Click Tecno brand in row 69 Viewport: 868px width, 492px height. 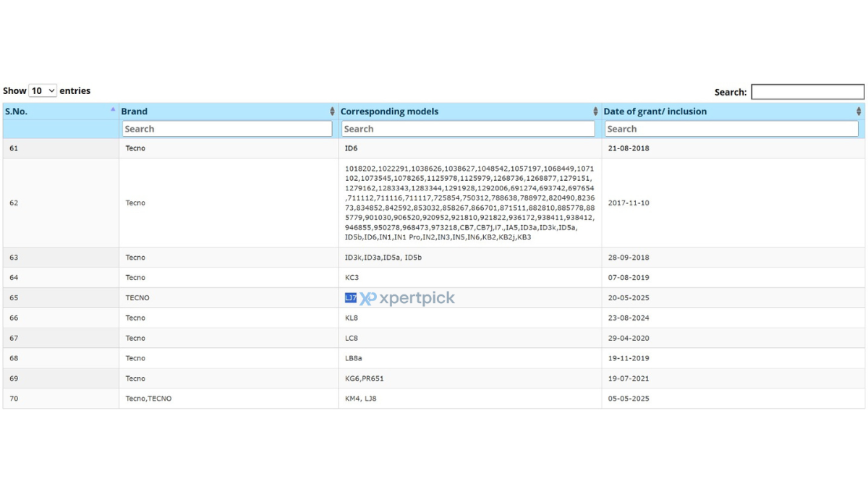tap(135, 379)
